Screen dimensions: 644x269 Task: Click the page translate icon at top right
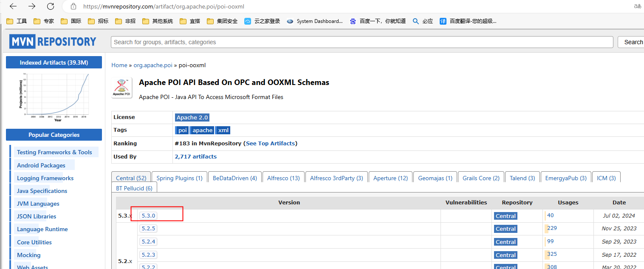(638, 6)
